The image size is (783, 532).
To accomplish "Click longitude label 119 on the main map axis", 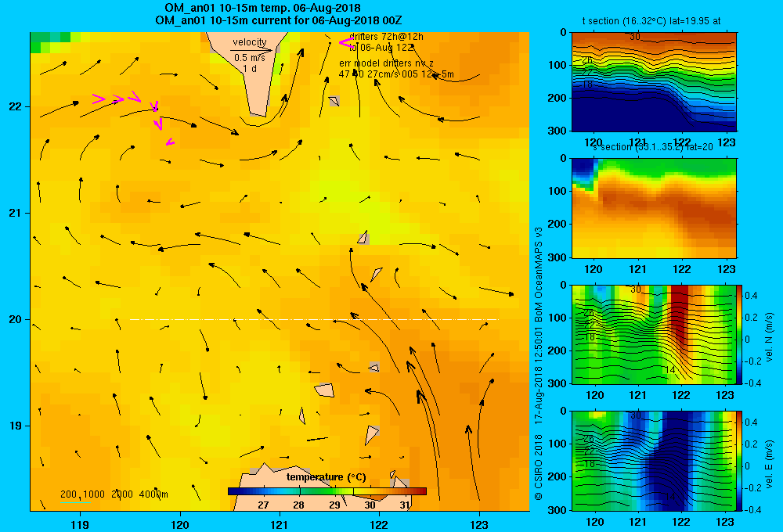I will [80, 524].
